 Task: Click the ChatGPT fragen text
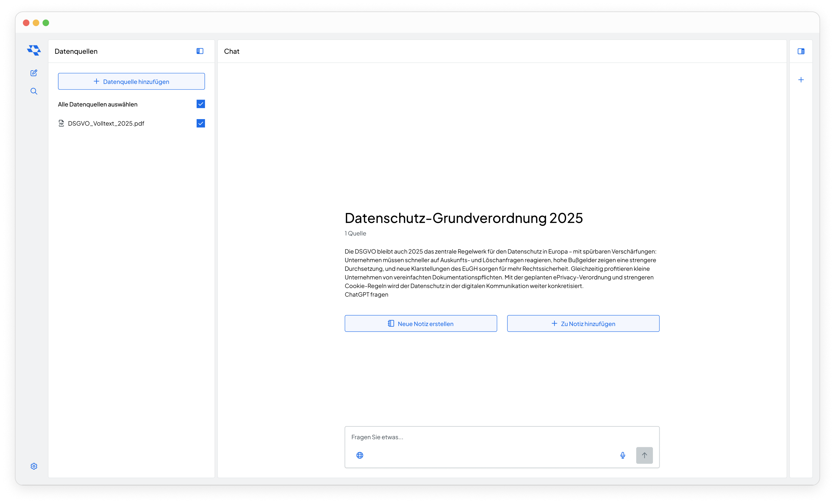[x=366, y=295]
